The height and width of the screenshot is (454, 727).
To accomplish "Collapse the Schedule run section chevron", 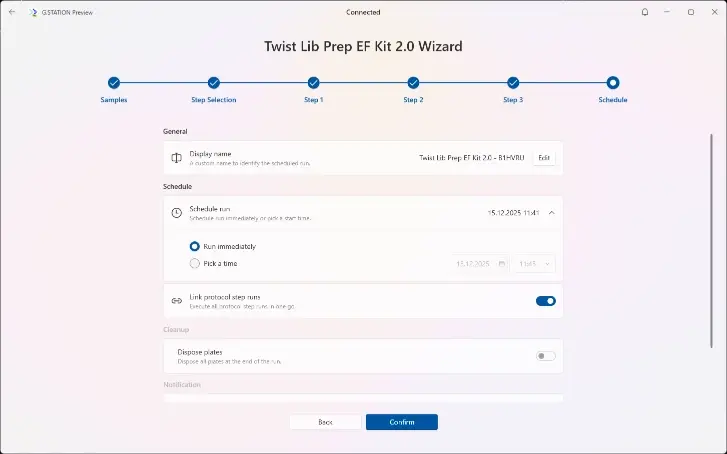I will click(551, 213).
